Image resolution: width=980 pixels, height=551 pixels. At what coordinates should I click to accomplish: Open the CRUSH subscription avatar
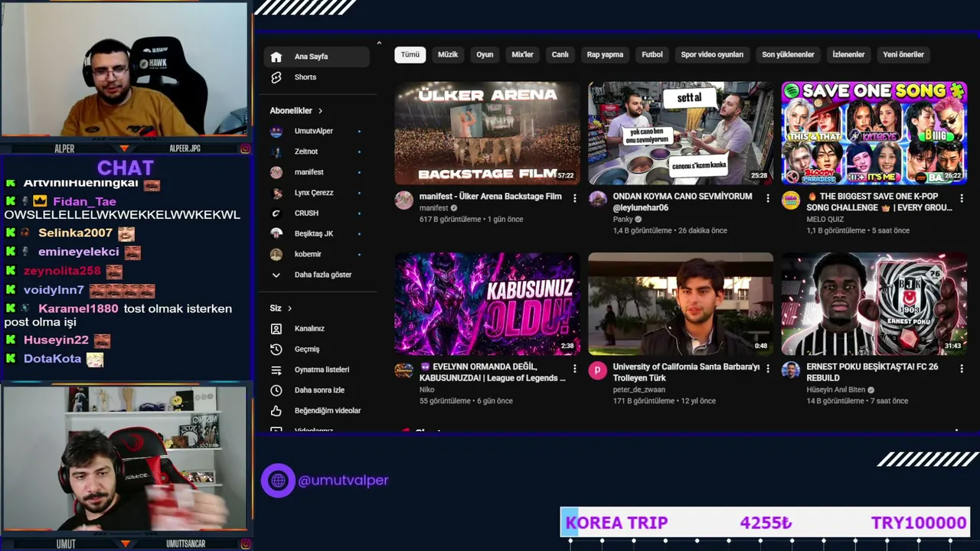(x=276, y=214)
